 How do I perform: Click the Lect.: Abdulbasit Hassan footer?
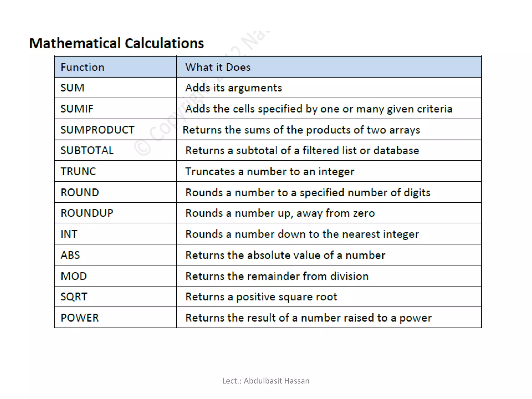pos(266,381)
